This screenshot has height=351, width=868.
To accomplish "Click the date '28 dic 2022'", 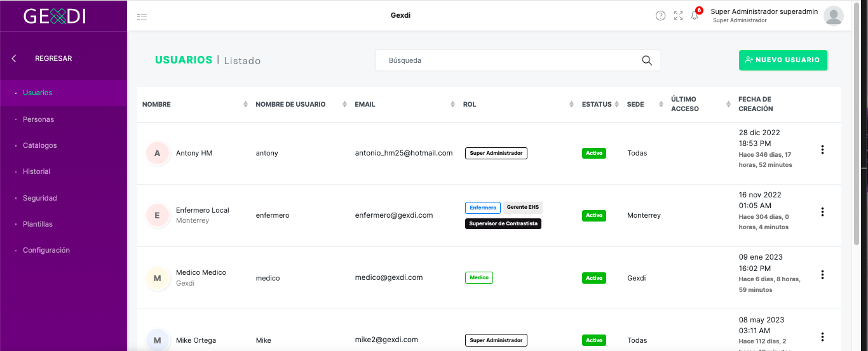I will coord(759,133).
